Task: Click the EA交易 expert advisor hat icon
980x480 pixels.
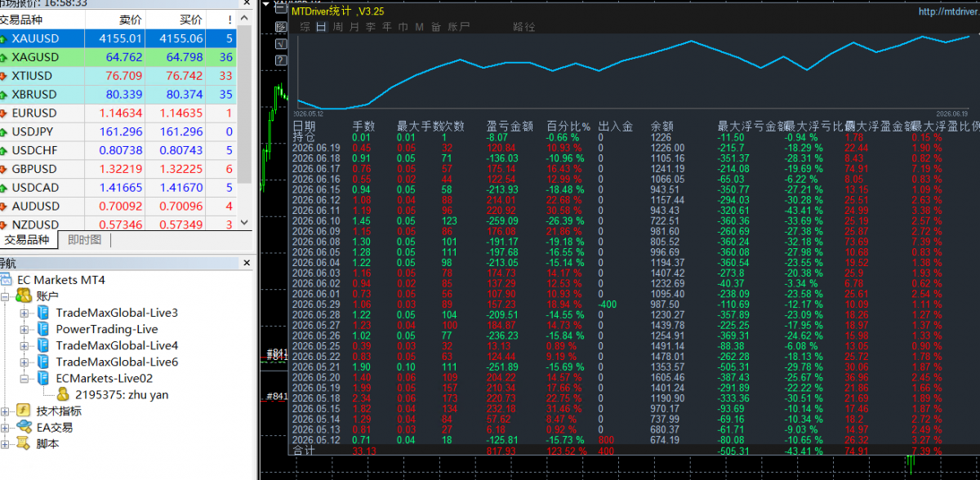Action: (24, 427)
